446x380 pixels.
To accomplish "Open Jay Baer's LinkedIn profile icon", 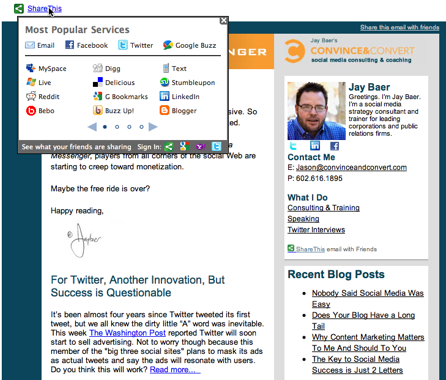I will point(315,146).
